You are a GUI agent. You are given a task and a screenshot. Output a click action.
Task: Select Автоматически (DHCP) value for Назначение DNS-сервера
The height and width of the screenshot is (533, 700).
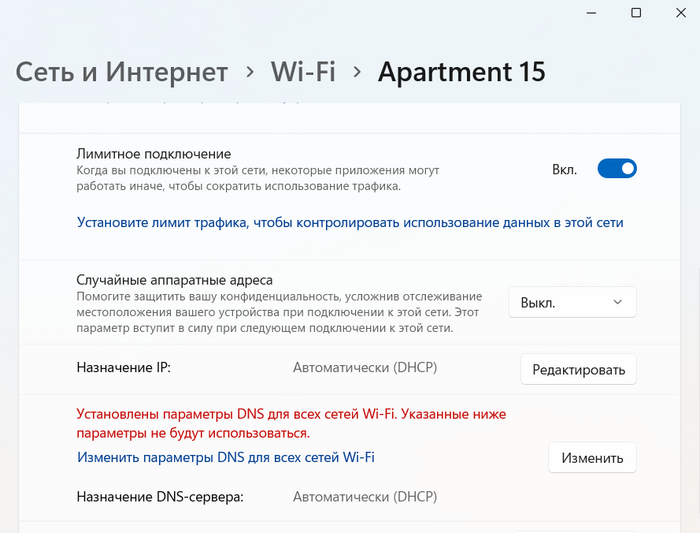(365, 497)
